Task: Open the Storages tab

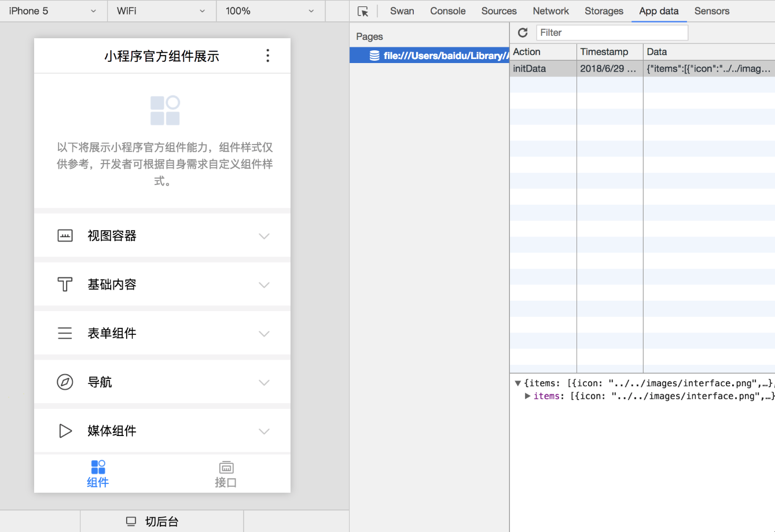Action: (x=604, y=11)
